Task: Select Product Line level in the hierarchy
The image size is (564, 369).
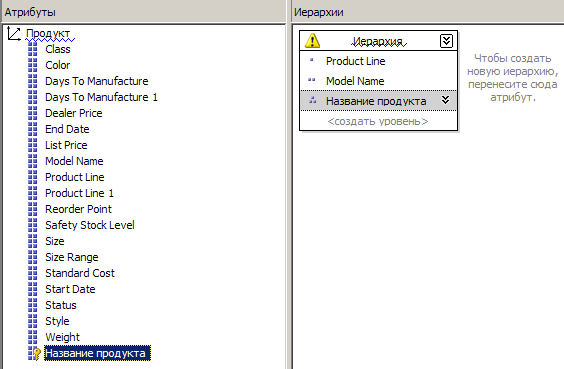Action: point(355,61)
